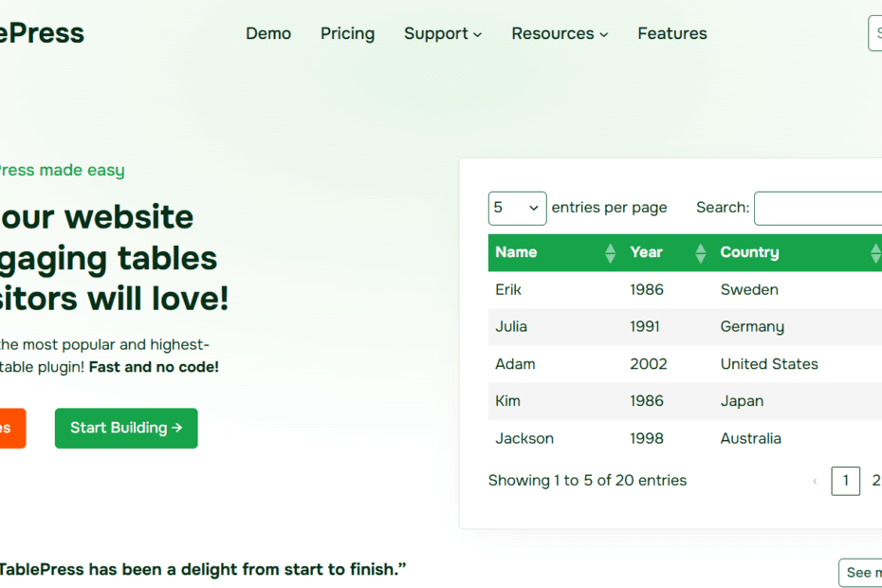Open the Demo page from navigation
The image size is (882, 588).
click(268, 33)
